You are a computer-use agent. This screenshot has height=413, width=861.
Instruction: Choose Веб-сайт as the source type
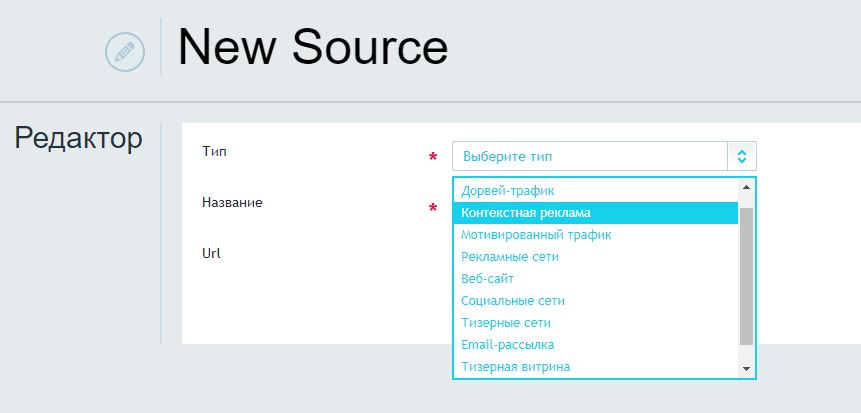tap(487, 278)
